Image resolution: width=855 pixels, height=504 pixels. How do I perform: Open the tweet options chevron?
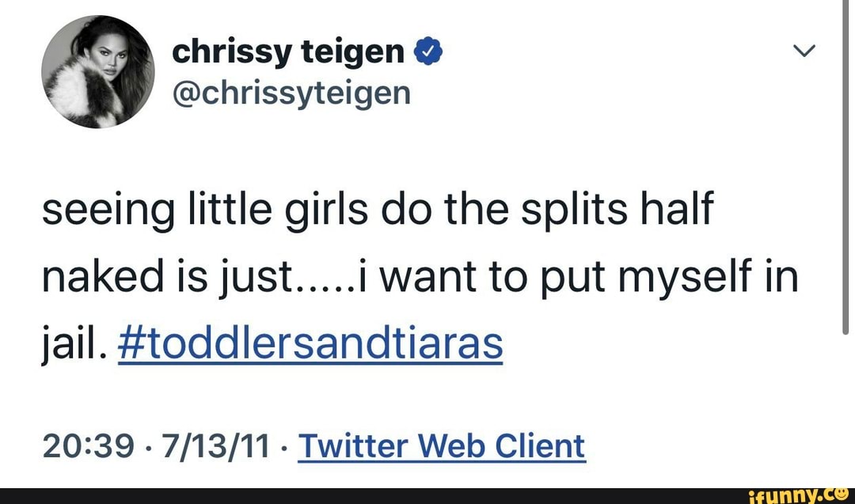click(x=804, y=53)
